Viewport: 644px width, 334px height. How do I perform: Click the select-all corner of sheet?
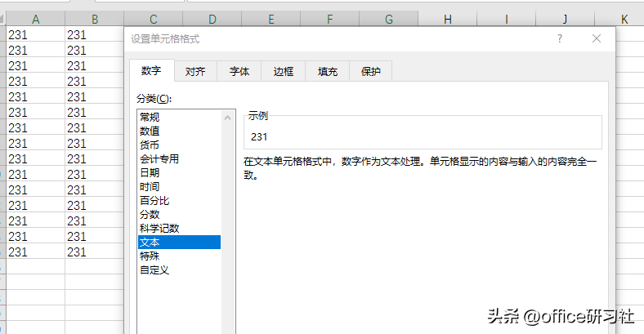coord(2,19)
